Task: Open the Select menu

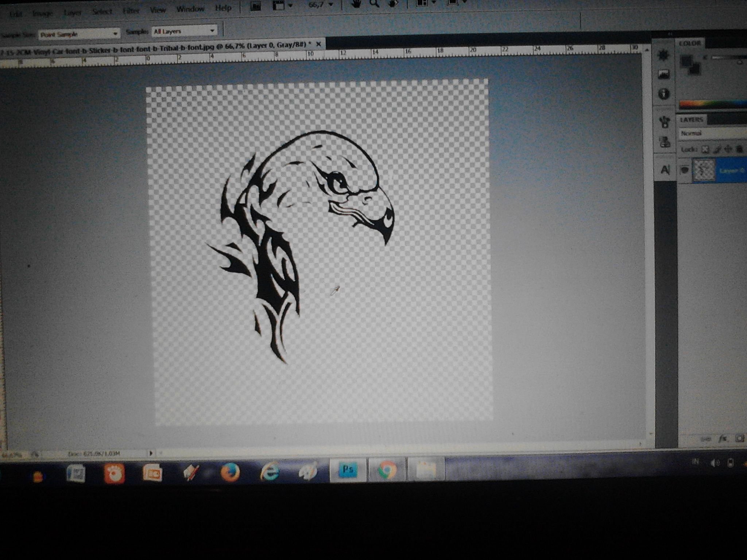Action: [102, 12]
